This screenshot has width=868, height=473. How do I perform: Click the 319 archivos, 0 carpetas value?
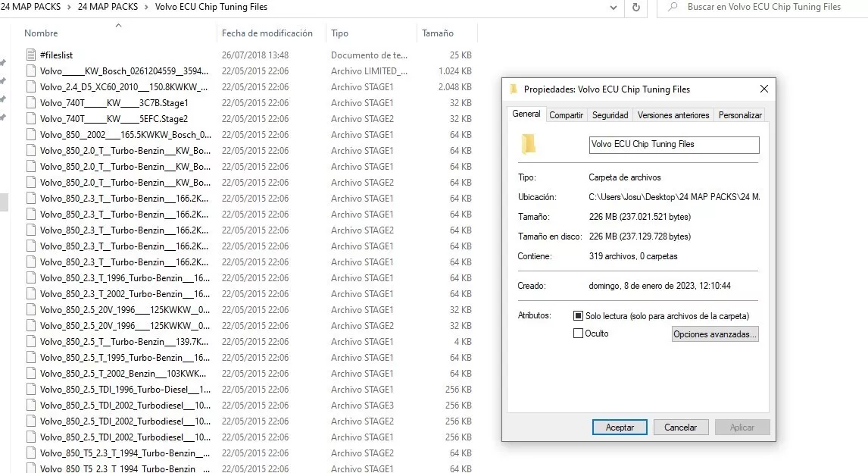[633, 256]
